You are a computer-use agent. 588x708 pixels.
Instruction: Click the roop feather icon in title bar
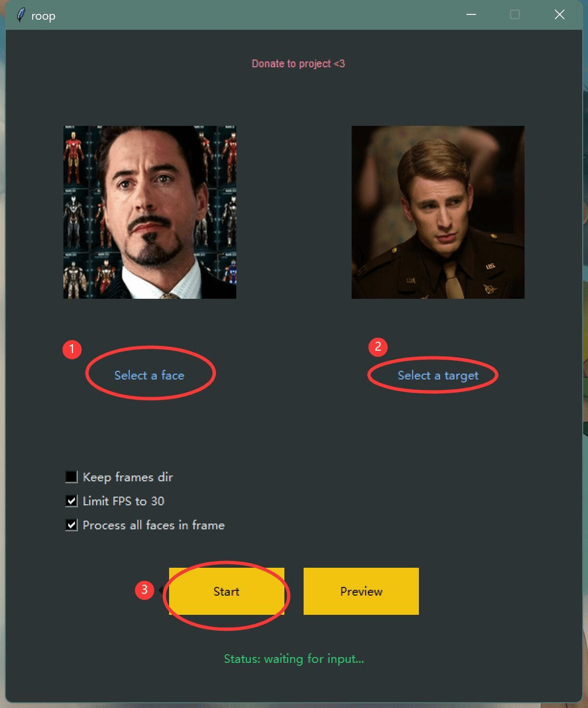pos(20,15)
